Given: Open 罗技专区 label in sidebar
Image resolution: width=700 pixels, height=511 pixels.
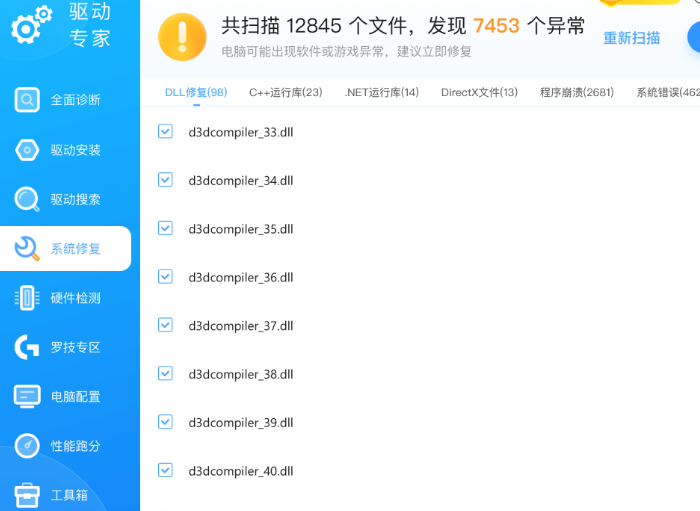Looking at the screenshot, I should 75,347.
